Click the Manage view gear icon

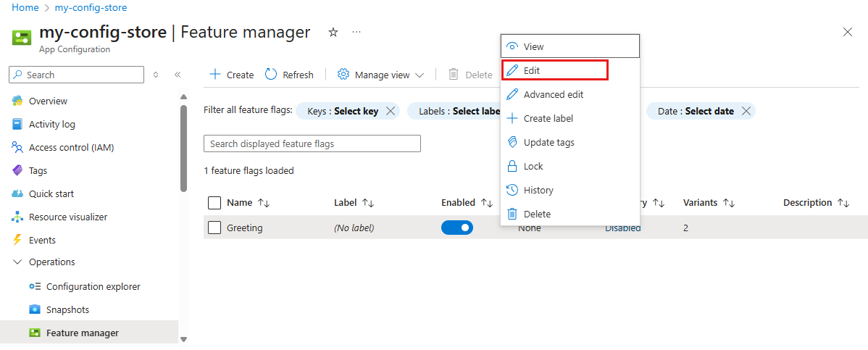343,75
